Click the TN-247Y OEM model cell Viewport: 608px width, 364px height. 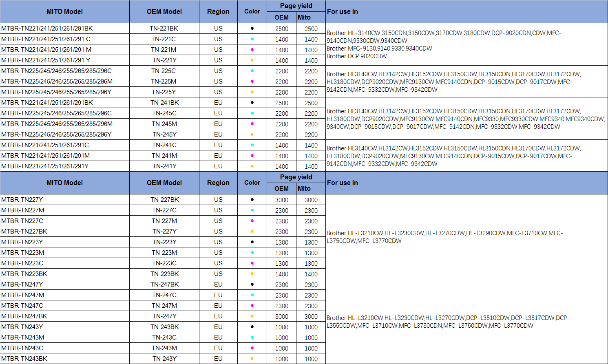coord(164,316)
